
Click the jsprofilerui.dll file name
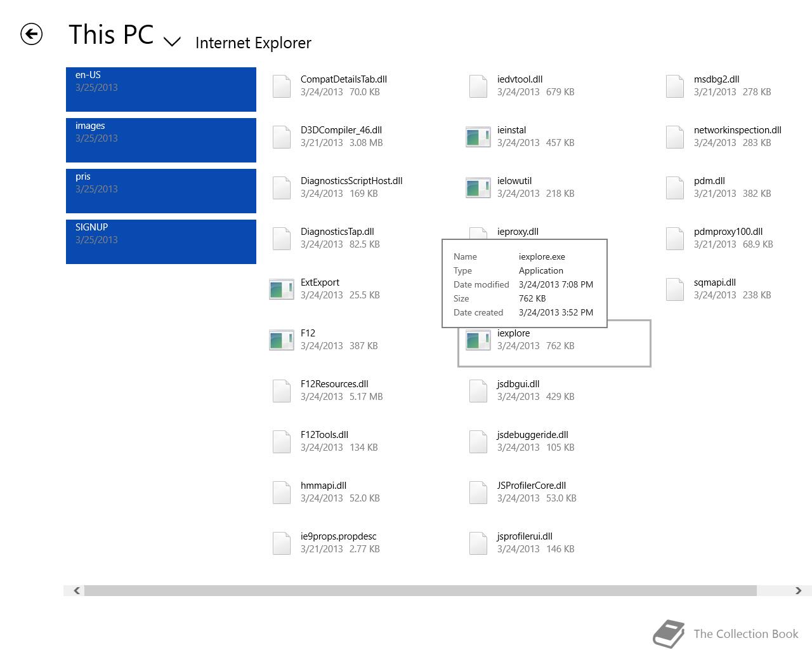525,536
